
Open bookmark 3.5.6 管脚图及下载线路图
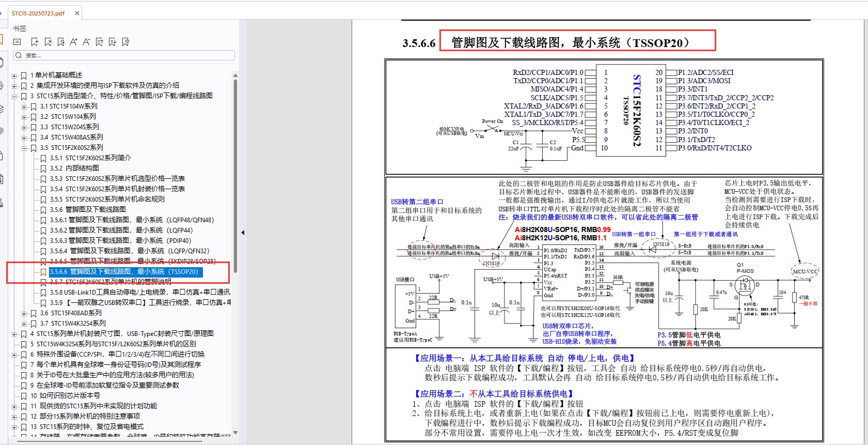pyautogui.click(x=88, y=210)
